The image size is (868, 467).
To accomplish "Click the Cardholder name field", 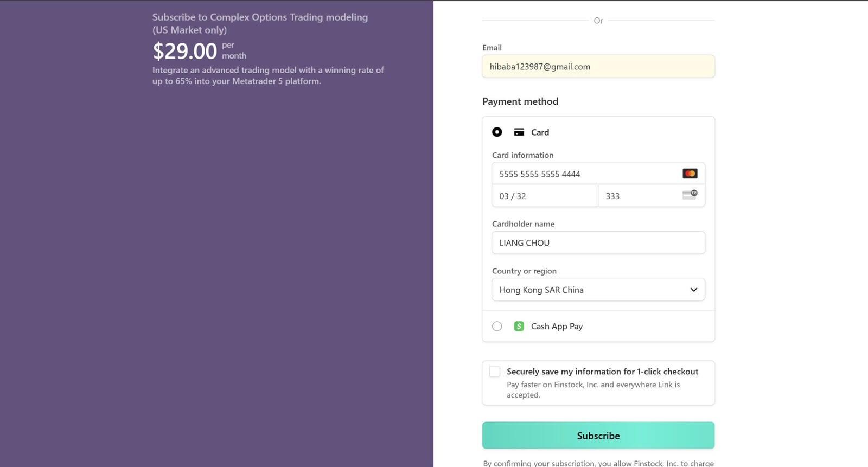I will point(598,242).
